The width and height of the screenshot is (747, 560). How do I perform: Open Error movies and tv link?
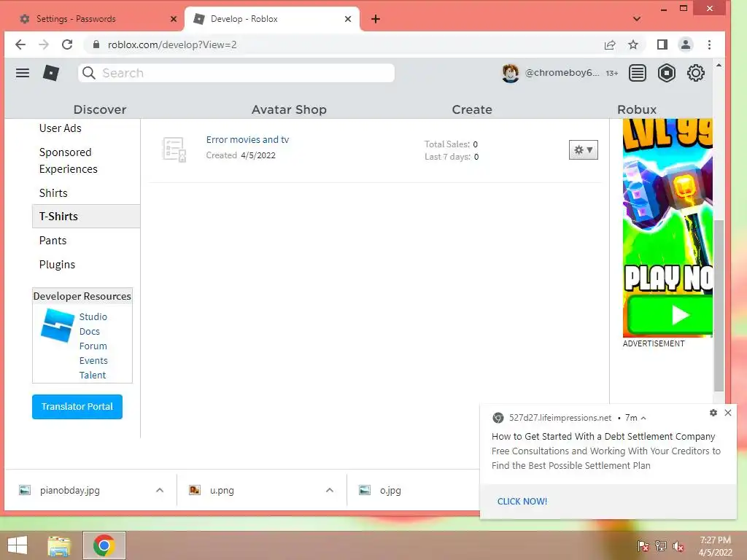[247, 139]
